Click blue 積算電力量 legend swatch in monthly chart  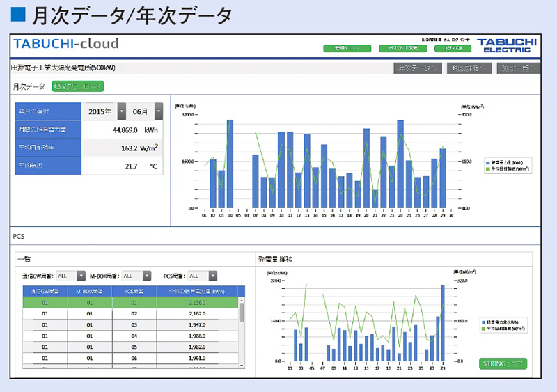(x=488, y=163)
